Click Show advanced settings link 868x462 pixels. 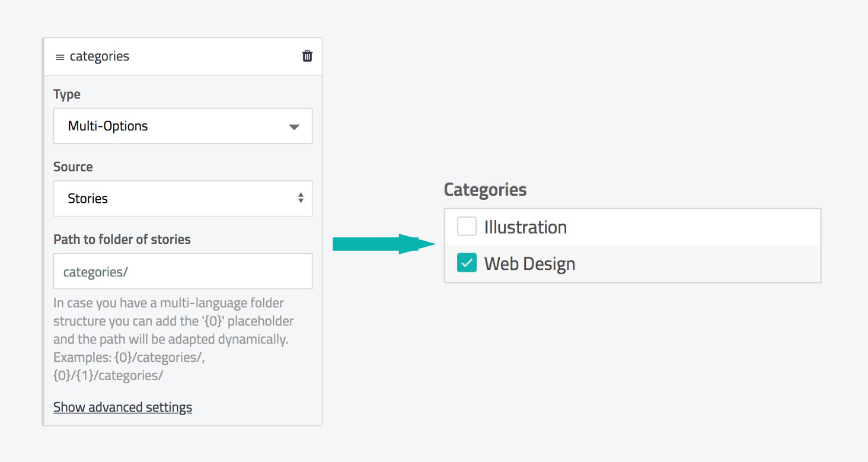(123, 407)
